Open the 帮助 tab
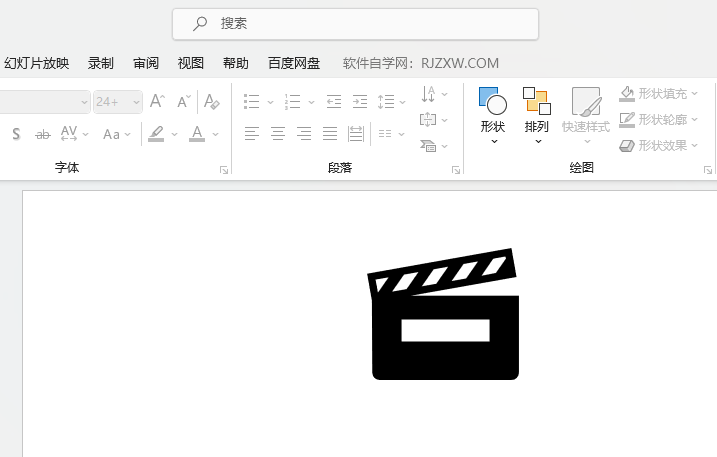 pyautogui.click(x=235, y=63)
